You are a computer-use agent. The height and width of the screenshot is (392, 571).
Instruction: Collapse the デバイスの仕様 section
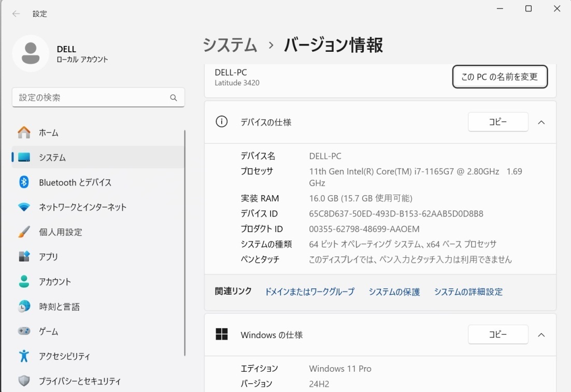[541, 122]
